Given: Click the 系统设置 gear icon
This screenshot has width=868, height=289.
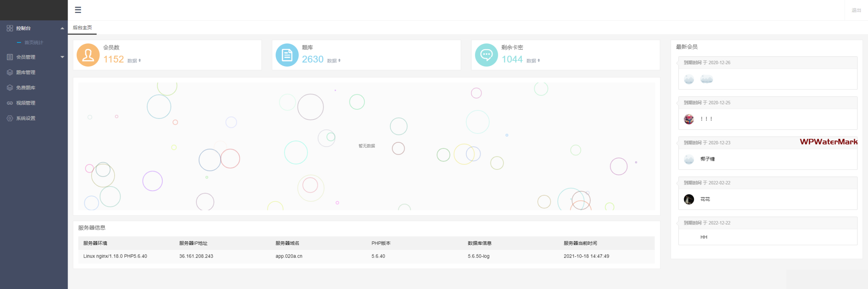Looking at the screenshot, I should 10,118.
